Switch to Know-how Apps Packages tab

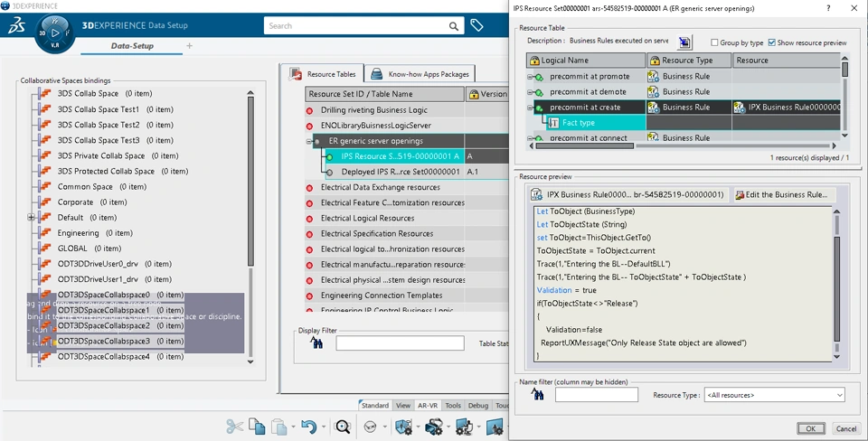point(420,74)
